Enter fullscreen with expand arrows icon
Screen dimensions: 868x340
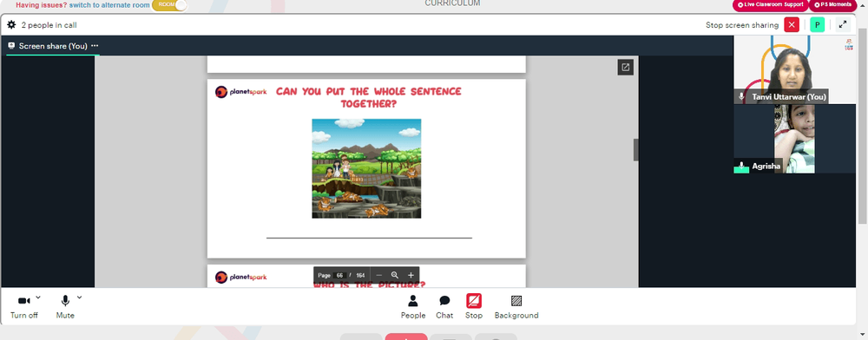[x=843, y=25]
